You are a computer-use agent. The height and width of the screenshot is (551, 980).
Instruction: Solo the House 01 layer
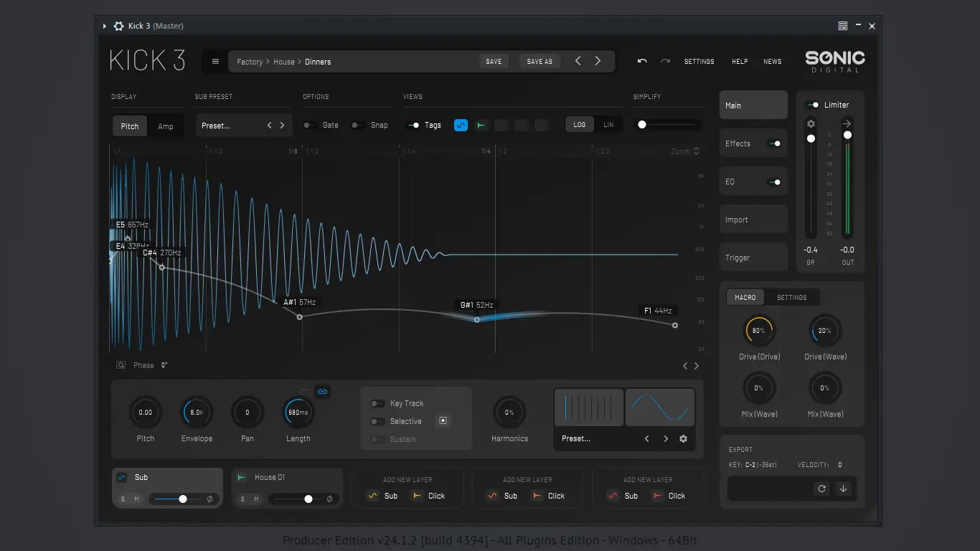pyautogui.click(x=242, y=499)
